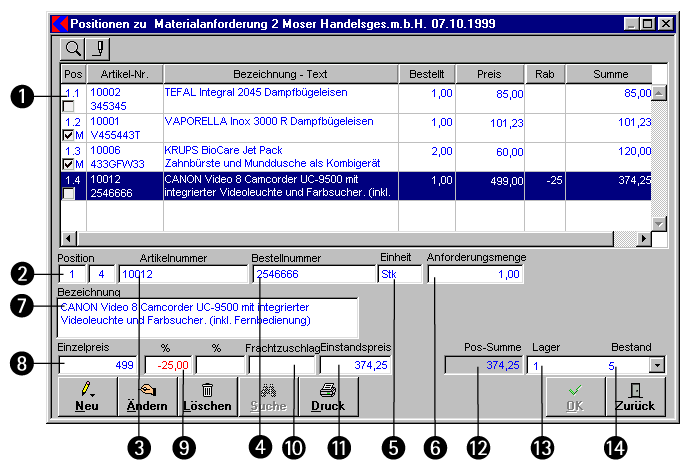Open the Lager dropdown arrow
Image resolution: width=690 pixels, height=470 pixels.
[657, 365]
